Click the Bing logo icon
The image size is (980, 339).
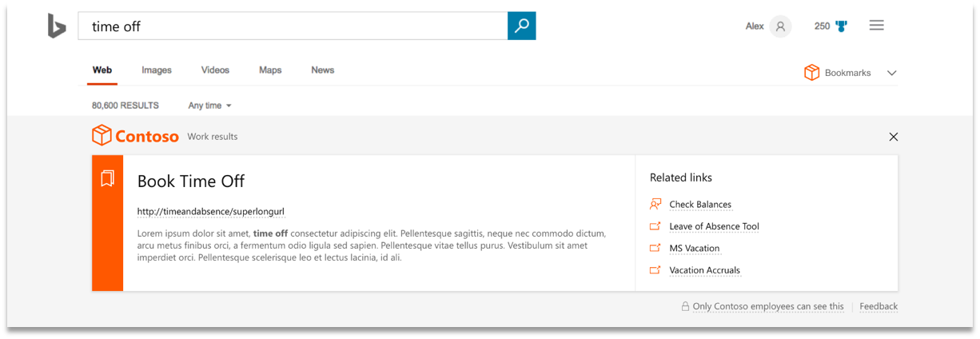57,26
